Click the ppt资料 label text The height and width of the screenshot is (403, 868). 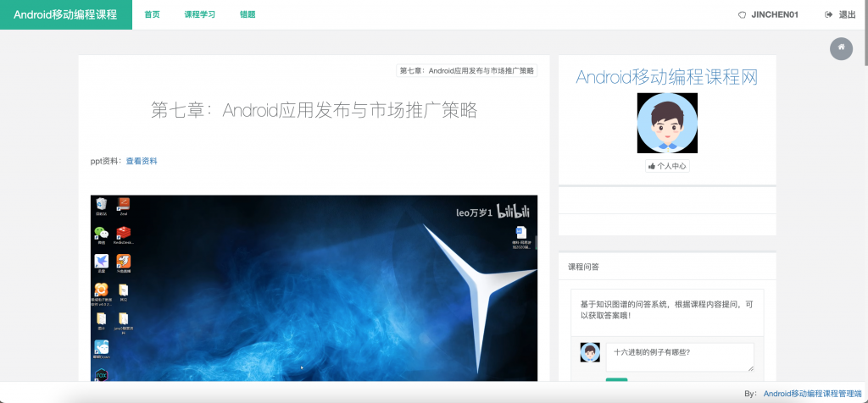point(106,161)
